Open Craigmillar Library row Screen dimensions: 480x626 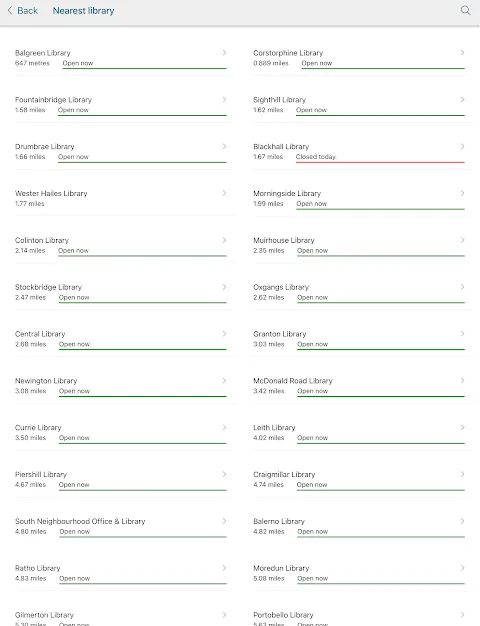[x=359, y=479]
